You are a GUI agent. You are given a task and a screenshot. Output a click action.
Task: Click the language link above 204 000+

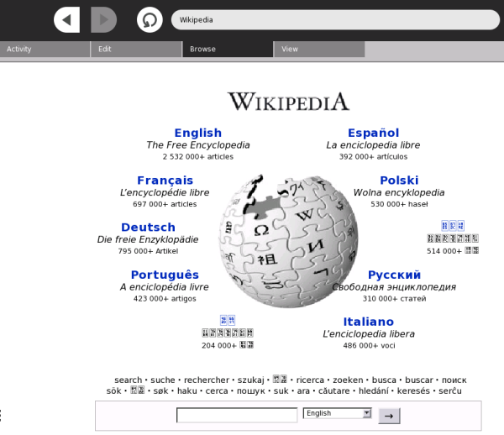(228, 320)
